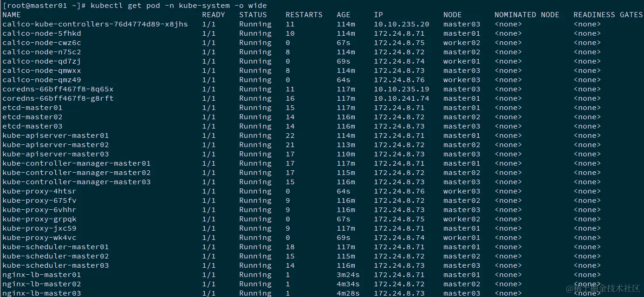The image size is (644, 297).
Task: Select the NOMINATED NODE column header
Action: 527,15
